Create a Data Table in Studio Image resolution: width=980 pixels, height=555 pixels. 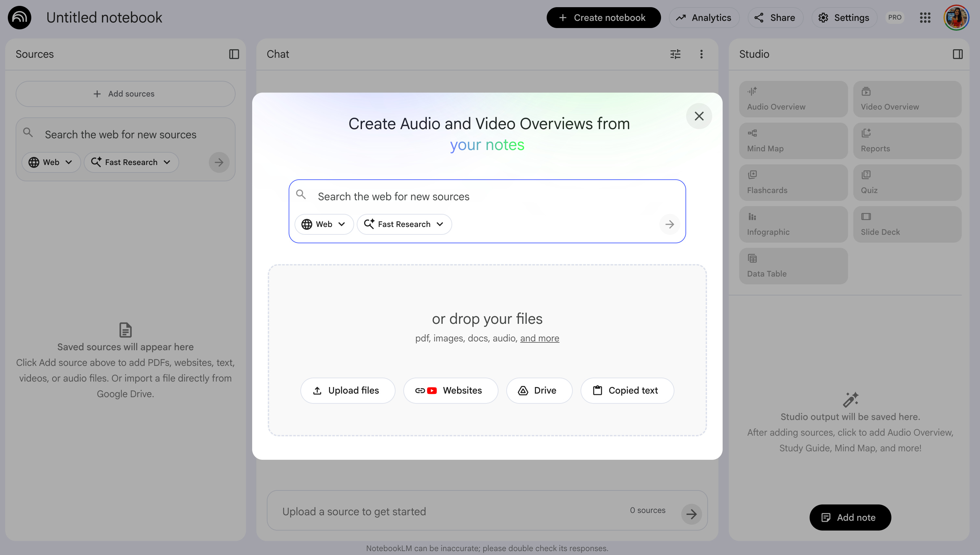[x=793, y=266]
